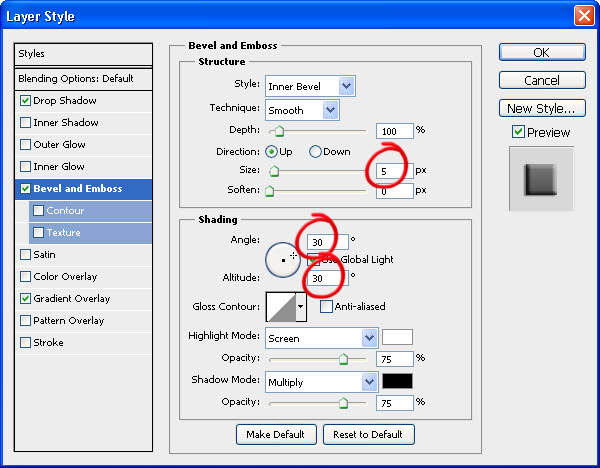Click the Depth percentage input field

pos(395,131)
